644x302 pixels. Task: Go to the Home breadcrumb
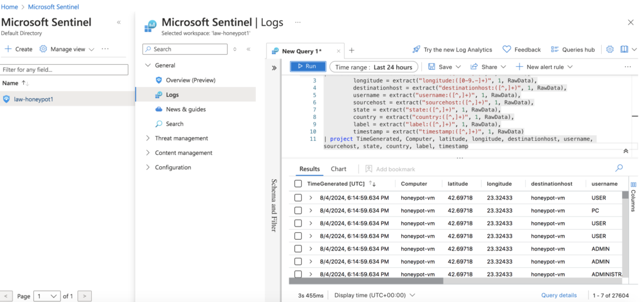(9, 7)
